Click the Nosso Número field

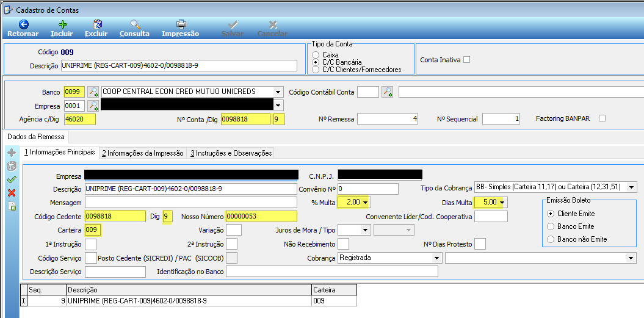point(261,216)
